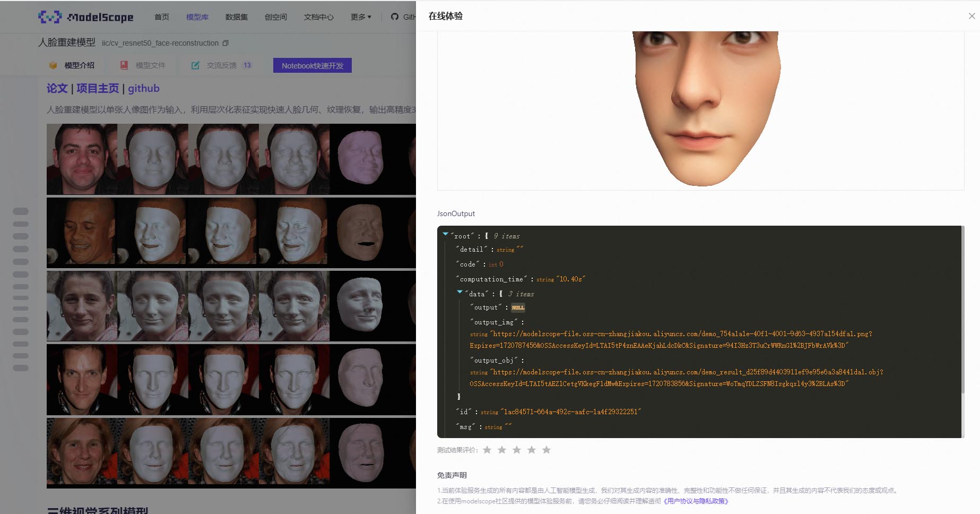The image size is (980, 514).
Task: Rate the test result four stars
Action: [532, 450]
